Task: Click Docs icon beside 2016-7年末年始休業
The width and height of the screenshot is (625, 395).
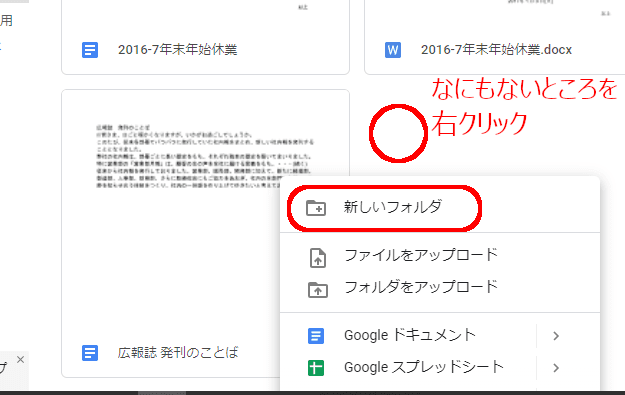Action: 90,50
